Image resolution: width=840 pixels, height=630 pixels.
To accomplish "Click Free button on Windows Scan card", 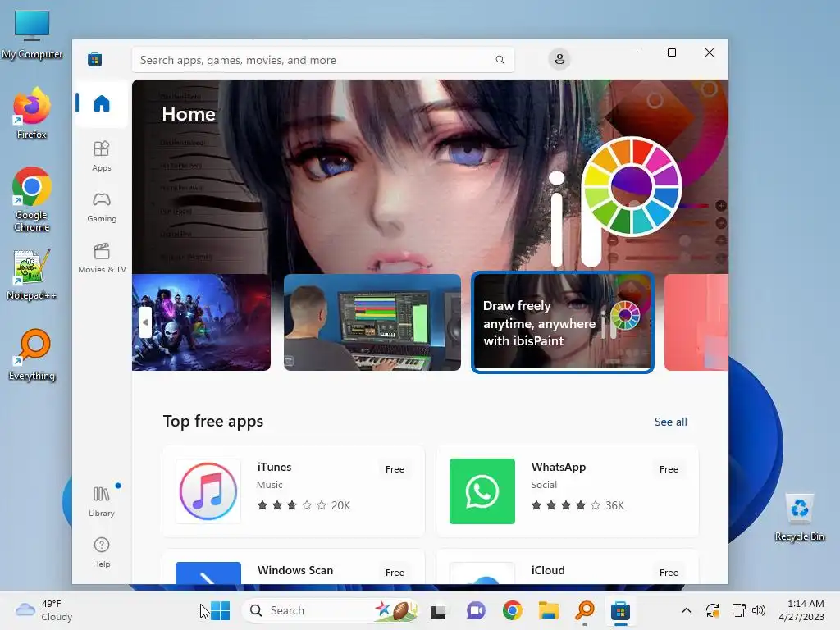I will 395,573.
